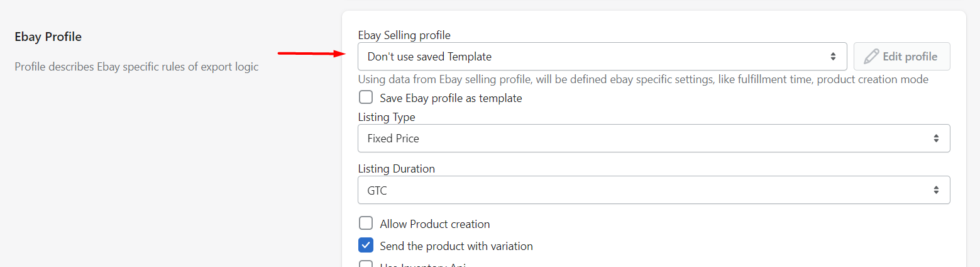Click the 'Listing Type' field label

point(387,117)
